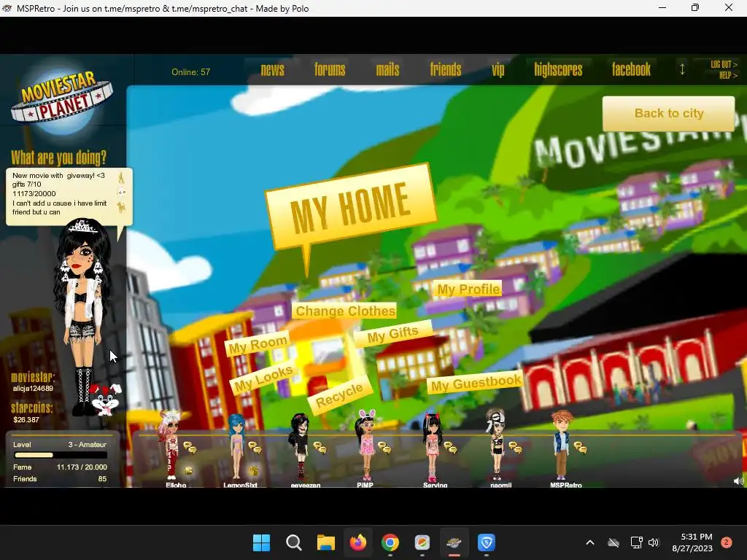
Task: Select friend avatar LemonSixt
Action: click(237, 446)
